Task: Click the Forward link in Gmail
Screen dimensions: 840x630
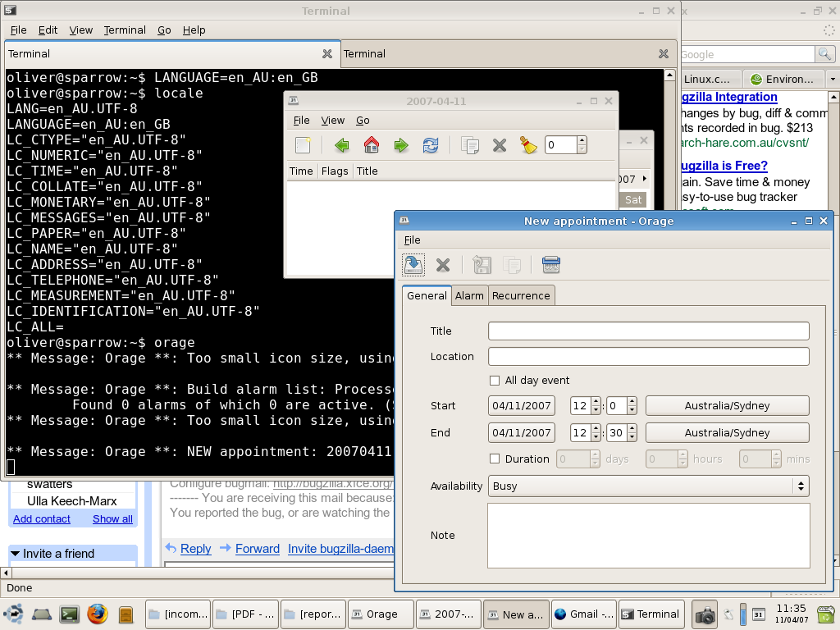Action: click(258, 549)
